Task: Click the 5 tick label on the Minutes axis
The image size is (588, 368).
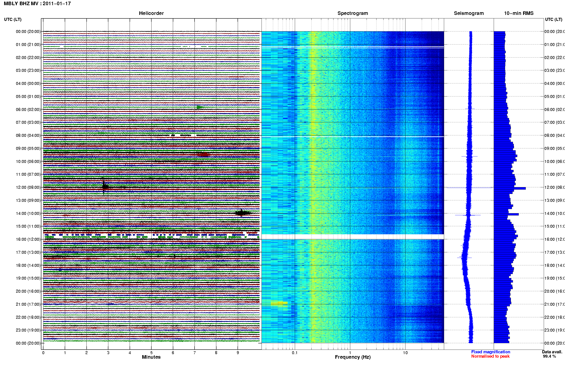Action: (151, 353)
